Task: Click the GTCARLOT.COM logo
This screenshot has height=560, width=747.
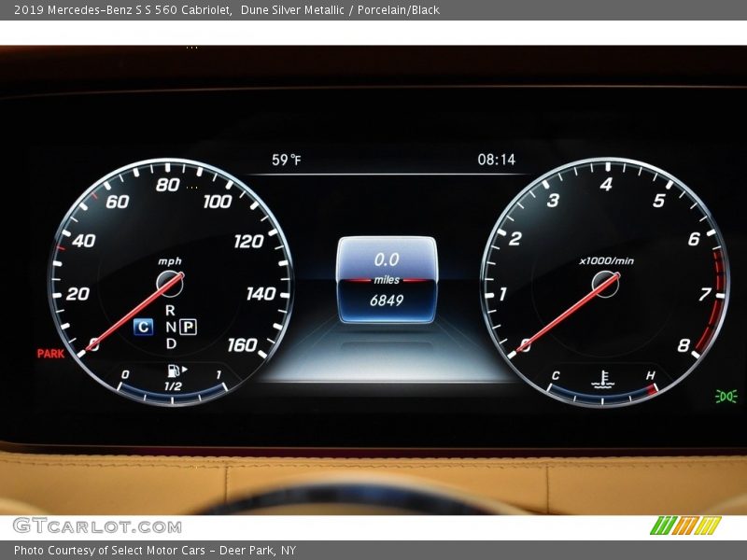Action: (97, 526)
